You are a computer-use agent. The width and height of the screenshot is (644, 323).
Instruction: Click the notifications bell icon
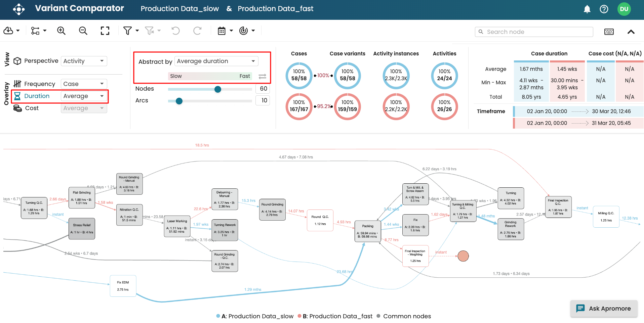click(587, 9)
